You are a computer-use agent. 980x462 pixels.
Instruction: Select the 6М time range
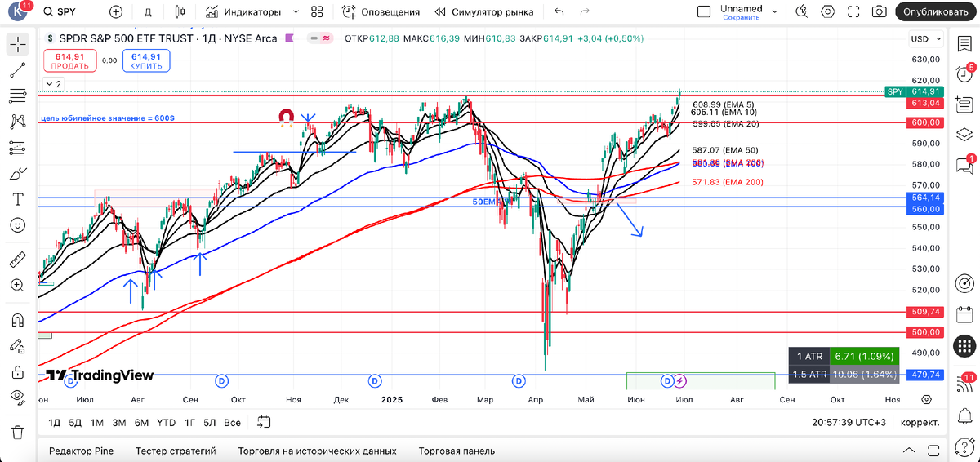click(141, 423)
